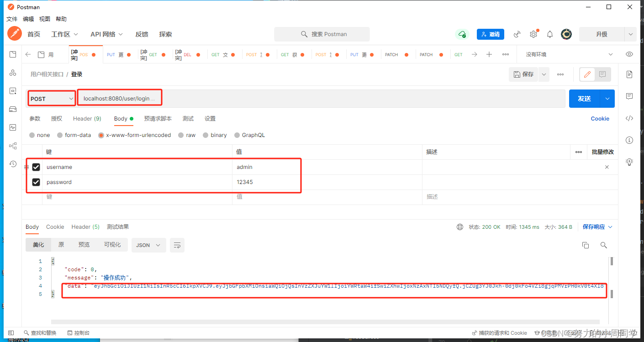644x342 pixels.
Task: Uncheck the username parameter row
Action: [36, 167]
